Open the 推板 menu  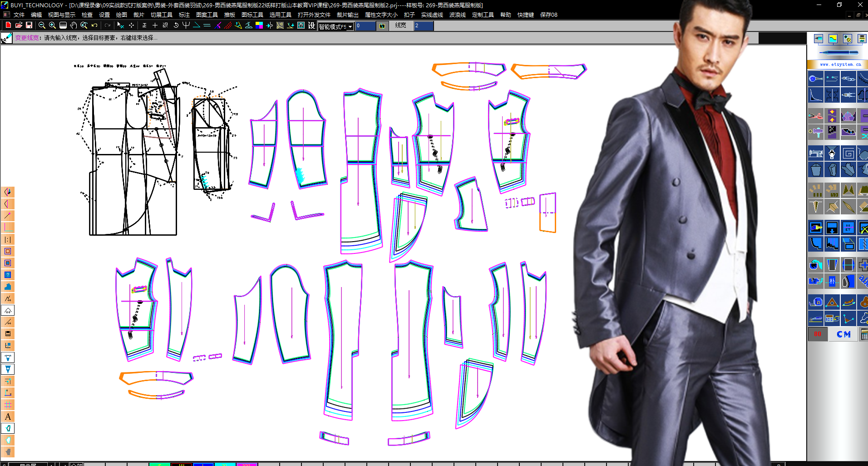(x=230, y=15)
